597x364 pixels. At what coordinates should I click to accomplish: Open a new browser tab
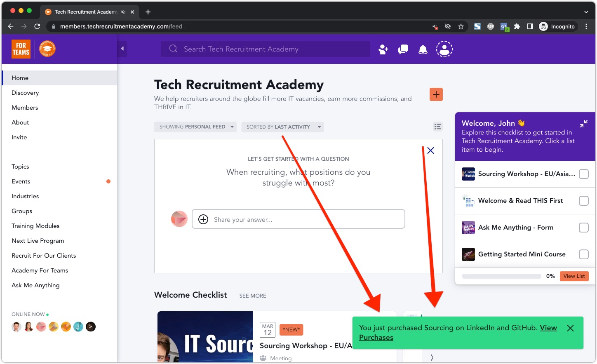coord(148,12)
